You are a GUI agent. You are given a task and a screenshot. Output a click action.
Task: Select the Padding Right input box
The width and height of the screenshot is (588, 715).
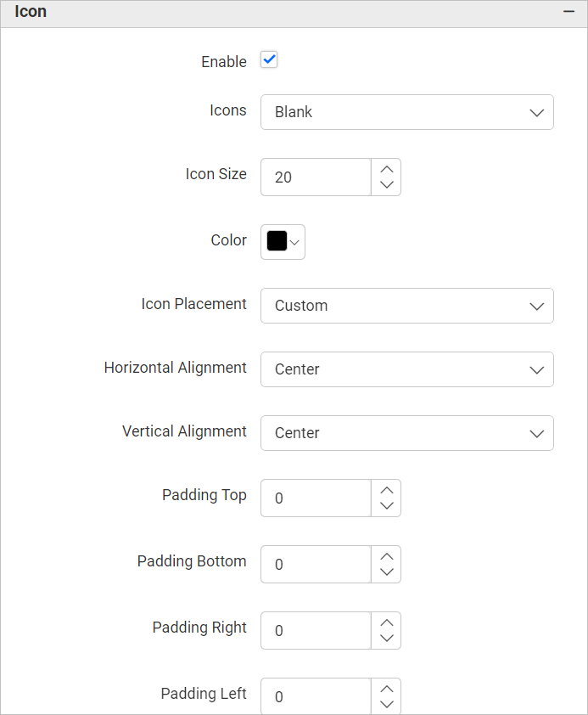pyautogui.click(x=316, y=631)
